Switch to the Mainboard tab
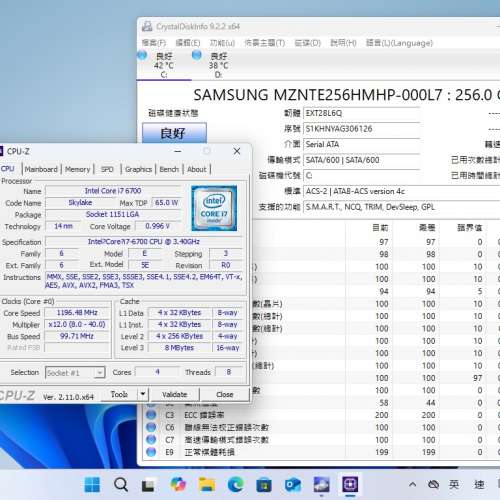Image resolution: width=500 pixels, height=500 pixels. 41,169
